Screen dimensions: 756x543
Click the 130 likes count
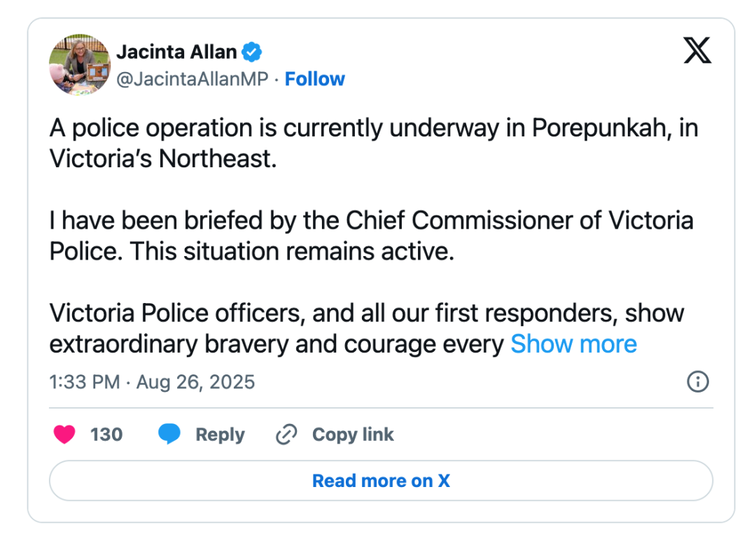[106, 435]
